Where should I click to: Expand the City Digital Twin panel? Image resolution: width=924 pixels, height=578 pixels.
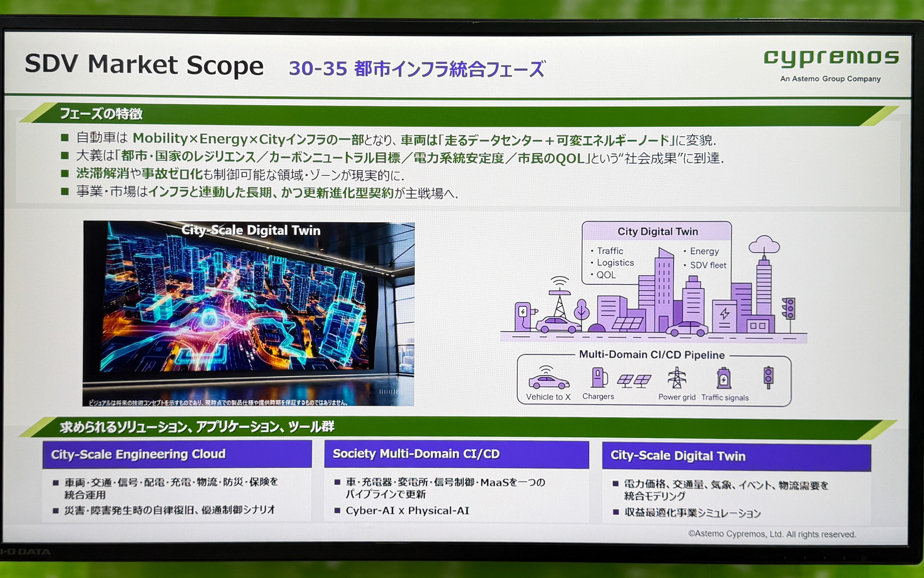click(657, 232)
